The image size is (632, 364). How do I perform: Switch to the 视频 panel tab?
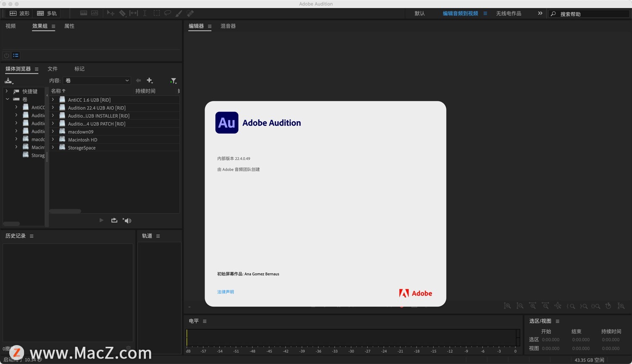pyautogui.click(x=11, y=26)
